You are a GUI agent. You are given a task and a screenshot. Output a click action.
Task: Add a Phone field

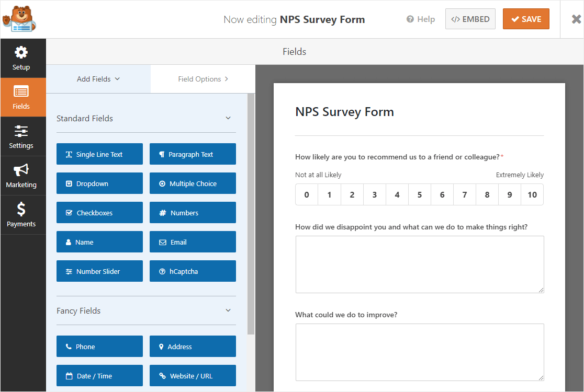point(100,346)
